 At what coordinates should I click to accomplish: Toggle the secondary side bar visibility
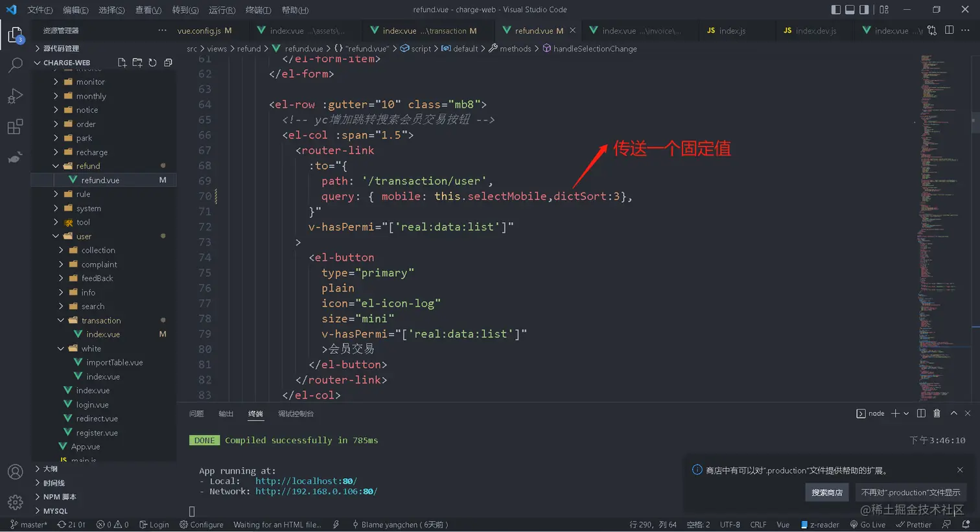click(x=864, y=10)
